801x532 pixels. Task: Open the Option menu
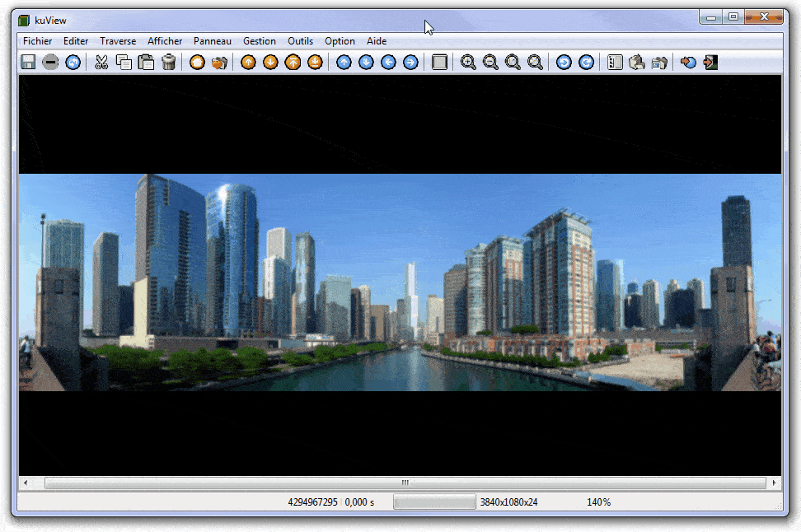coord(340,41)
